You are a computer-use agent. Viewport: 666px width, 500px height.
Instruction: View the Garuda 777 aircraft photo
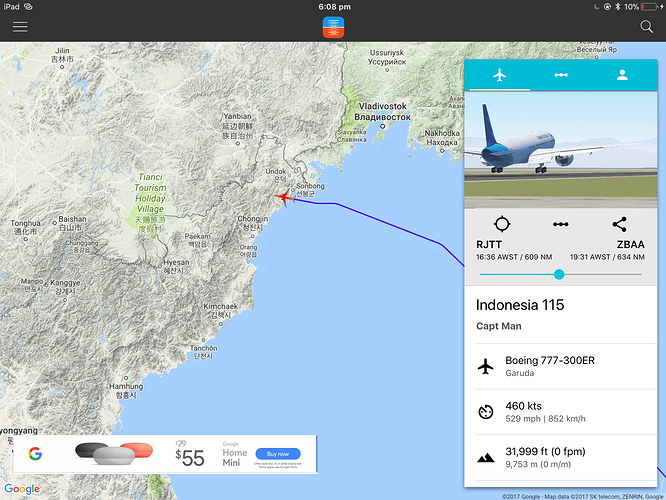pos(561,150)
